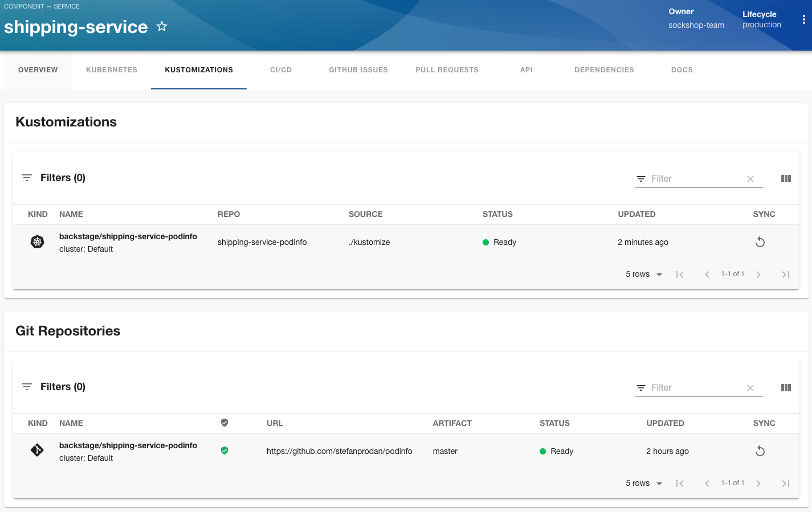Go to next page in Kustomizations table

click(x=758, y=275)
